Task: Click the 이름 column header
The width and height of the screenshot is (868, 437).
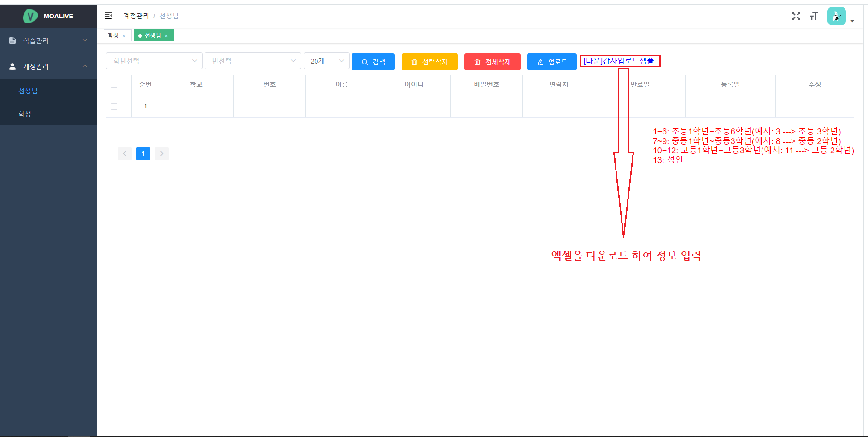Action: pos(342,85)
